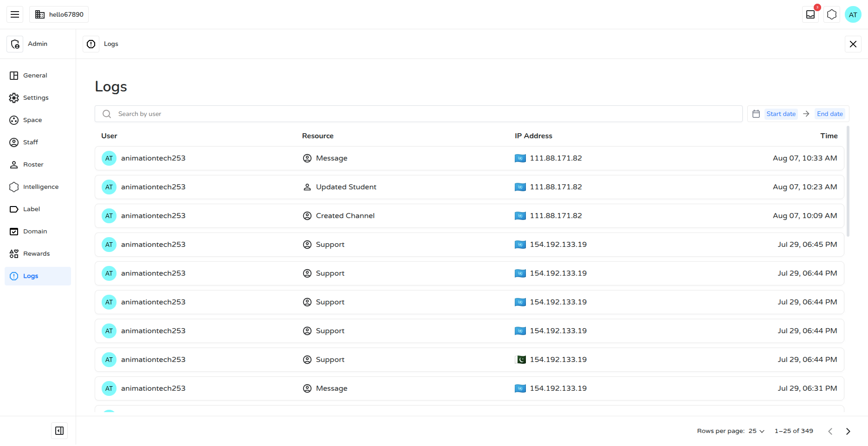Click the "1–25 of 349" pagination text

(794, 431)
